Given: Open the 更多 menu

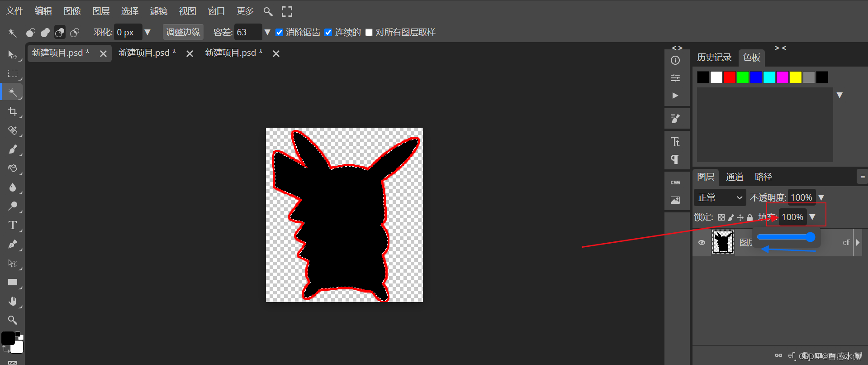Looking at the screenshot, I should (x=245, y=11).
